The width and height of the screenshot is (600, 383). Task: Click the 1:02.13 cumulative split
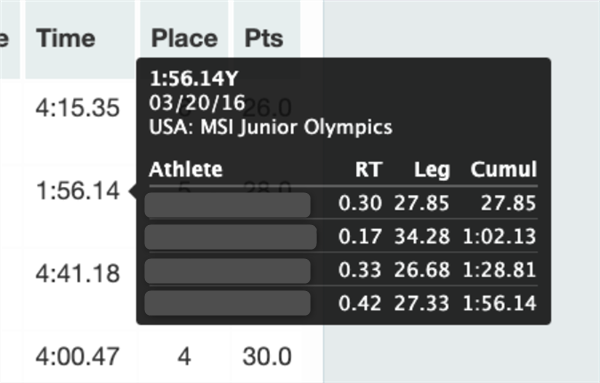(499, 236)
